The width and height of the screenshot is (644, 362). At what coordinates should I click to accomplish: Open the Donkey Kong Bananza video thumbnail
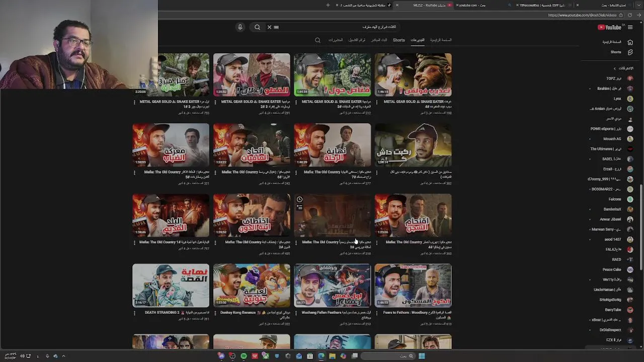(252, 285)
